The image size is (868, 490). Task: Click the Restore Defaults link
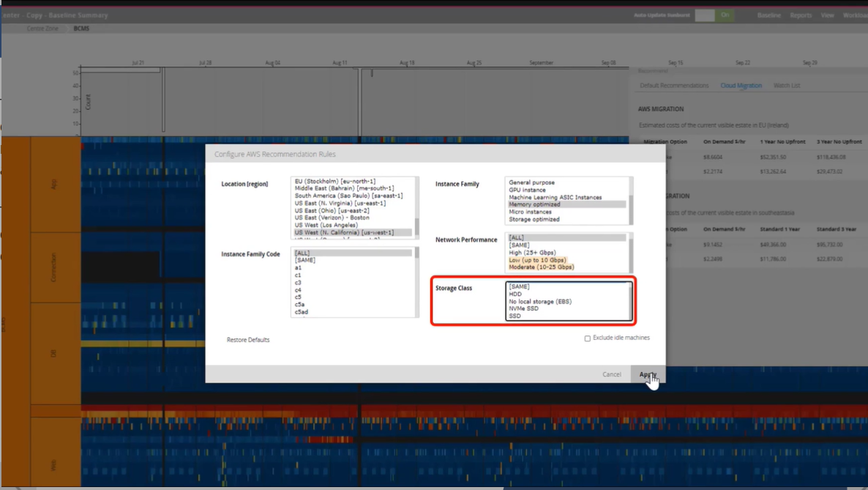(248, 340)
